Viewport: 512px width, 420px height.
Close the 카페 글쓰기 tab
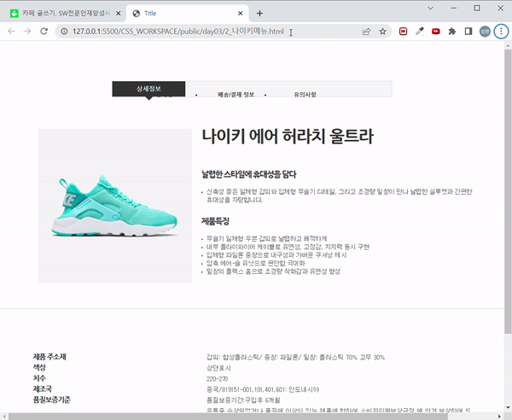[x=119, y=13]
